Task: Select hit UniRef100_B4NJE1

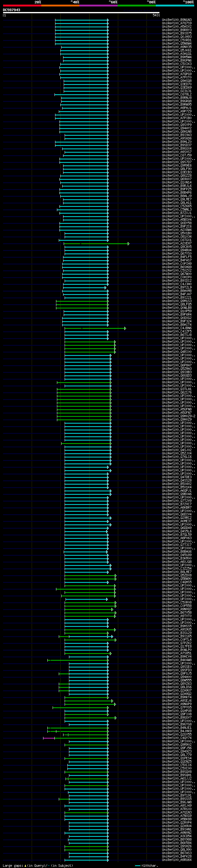Action: [x=177, y=728]
